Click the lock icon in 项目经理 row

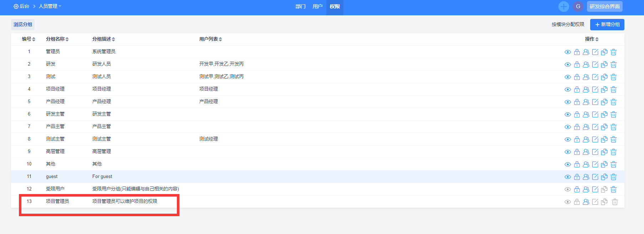(x=577, y=90)
